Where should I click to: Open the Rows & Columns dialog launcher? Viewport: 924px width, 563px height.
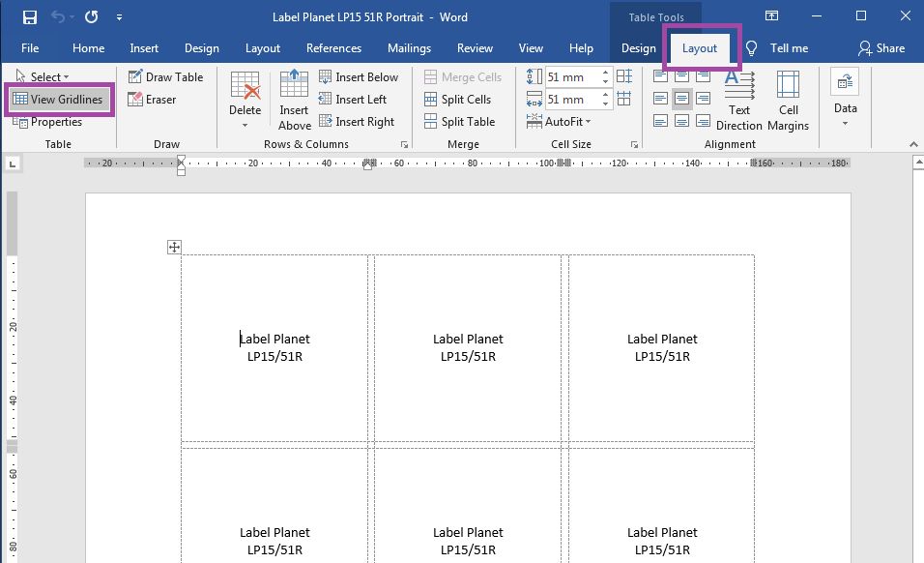coord(404,144)
